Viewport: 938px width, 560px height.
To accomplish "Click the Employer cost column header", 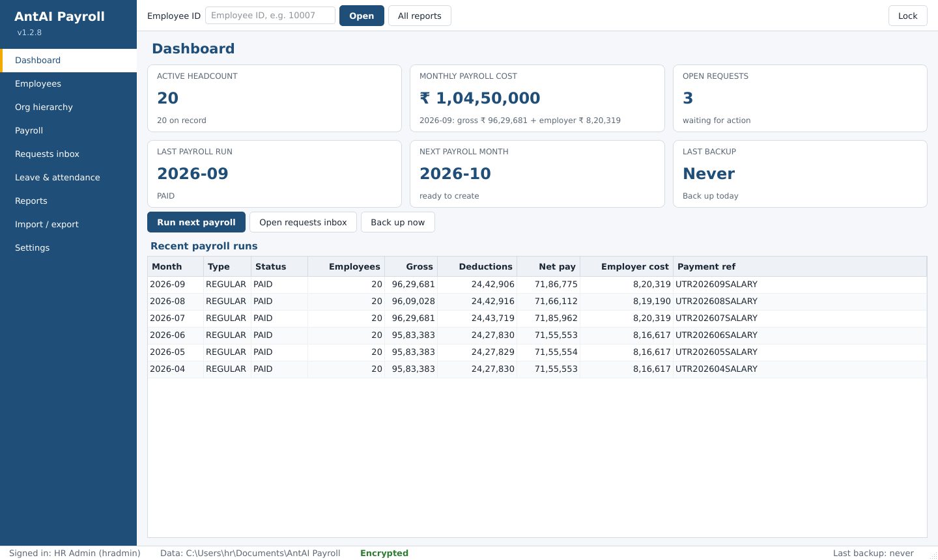I will coord(627,266).
